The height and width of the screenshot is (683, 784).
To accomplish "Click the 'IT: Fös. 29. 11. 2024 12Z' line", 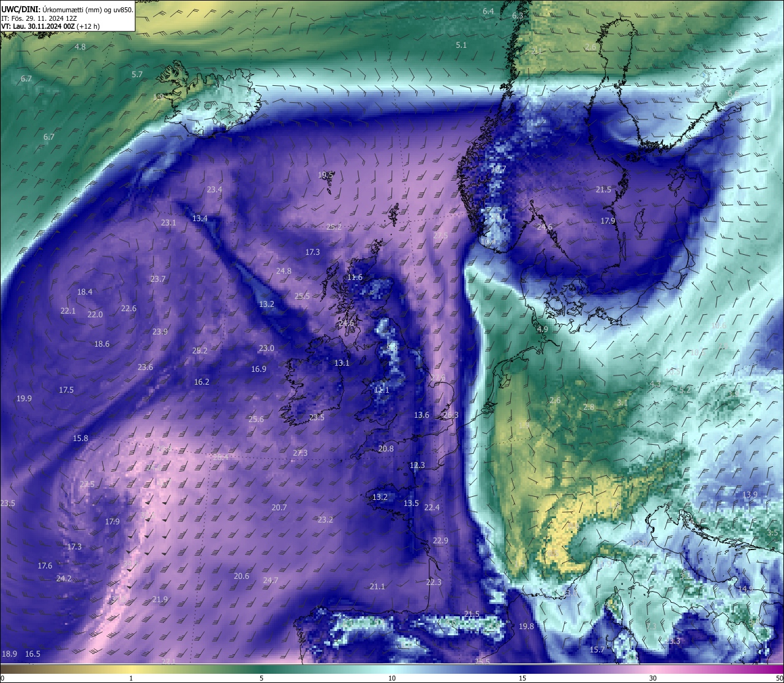I will [39, 18].
